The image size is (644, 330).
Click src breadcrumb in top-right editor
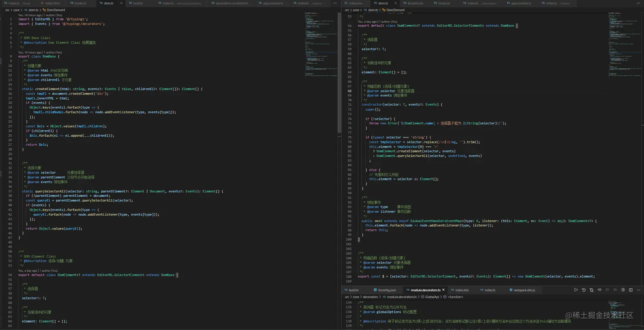coord(347,10)
